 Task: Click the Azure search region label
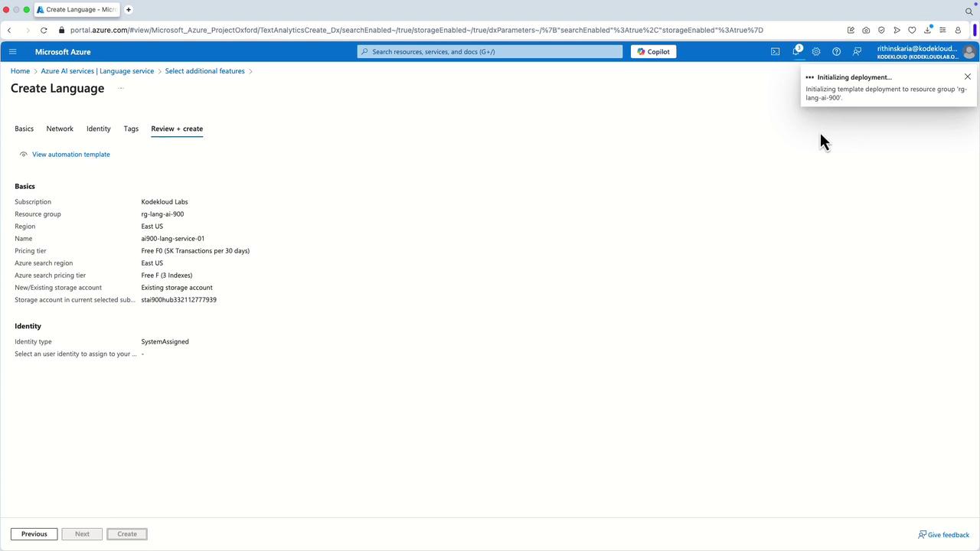44,263
